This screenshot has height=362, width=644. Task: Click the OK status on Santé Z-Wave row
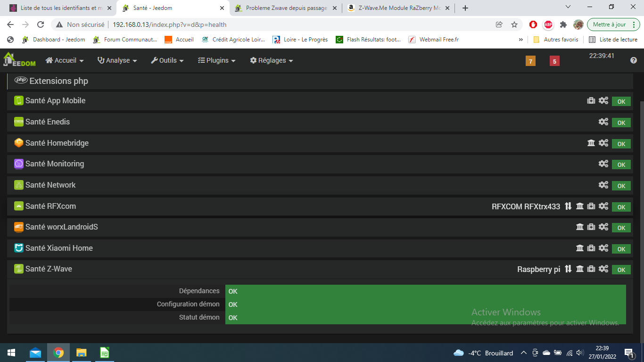[621, 270]
